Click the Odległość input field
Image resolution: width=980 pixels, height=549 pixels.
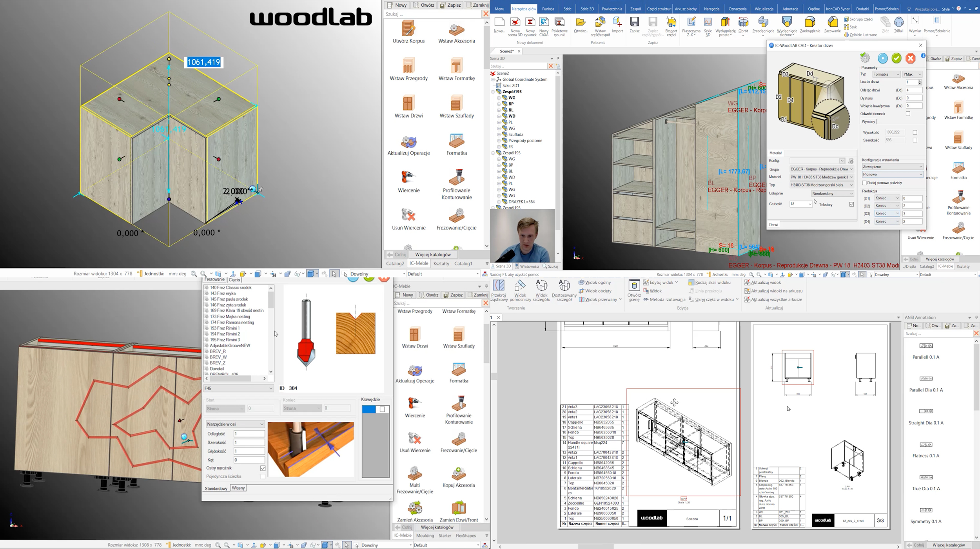click(249, 434)
